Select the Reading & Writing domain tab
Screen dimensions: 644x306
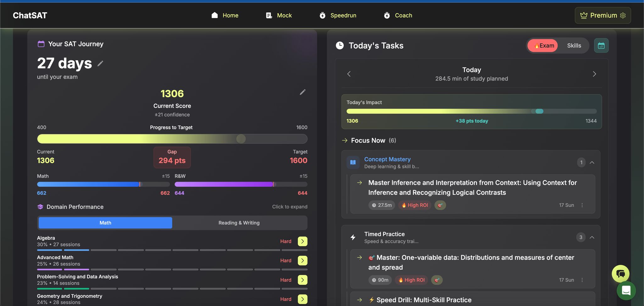pos(239,223)
